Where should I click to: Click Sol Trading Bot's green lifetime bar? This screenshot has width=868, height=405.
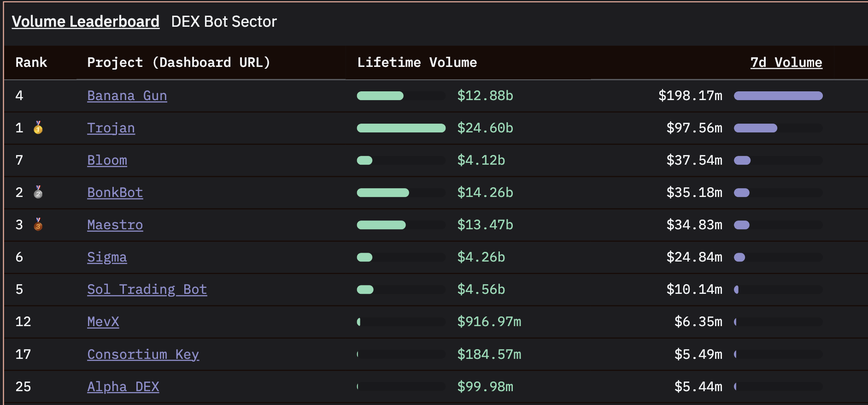tap(365, 289)
